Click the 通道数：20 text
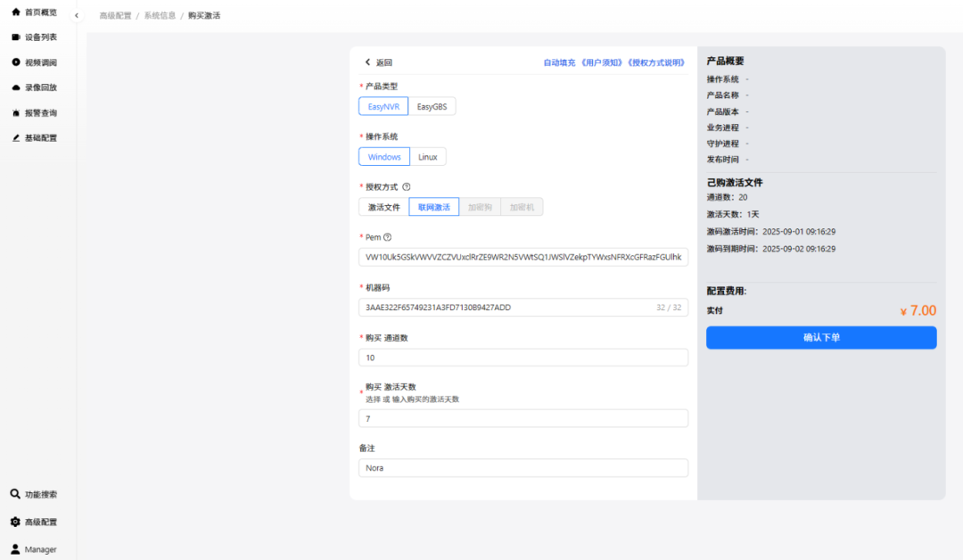 point(728,197)
